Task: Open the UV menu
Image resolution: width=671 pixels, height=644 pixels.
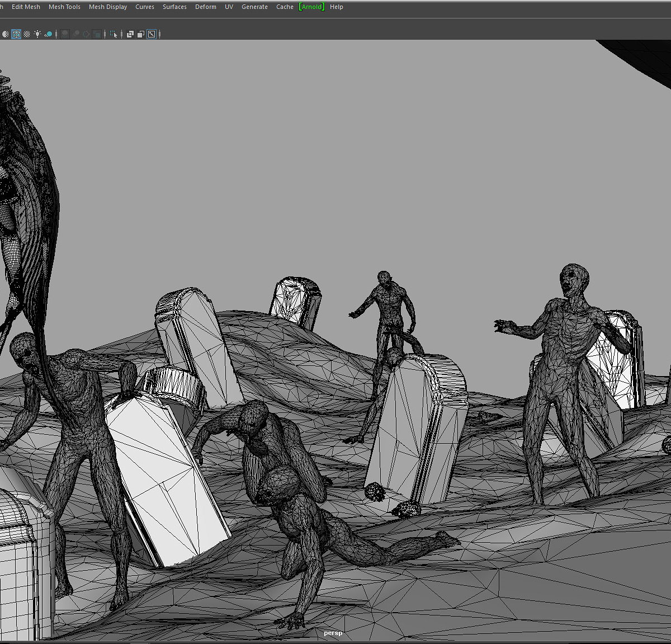Action: [229, 7]
